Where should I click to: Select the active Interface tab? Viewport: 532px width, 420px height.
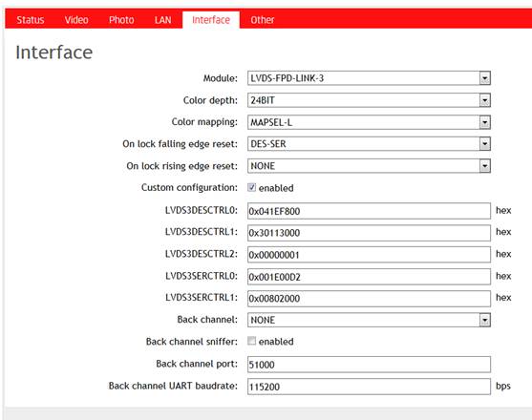point(211,20)
